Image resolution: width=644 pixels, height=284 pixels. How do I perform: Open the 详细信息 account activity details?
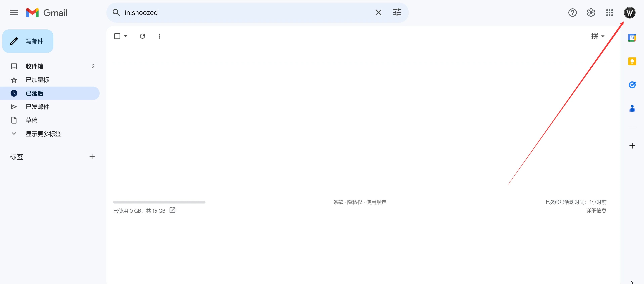[596, 211]
